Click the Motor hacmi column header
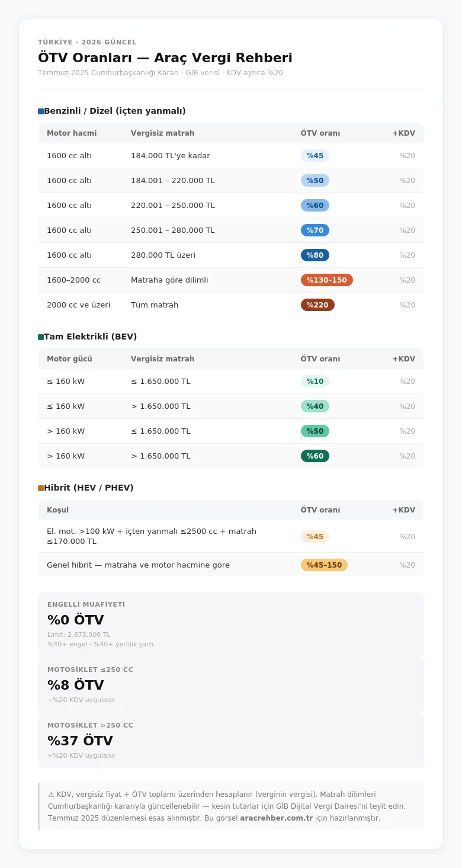 click(x=72, y=133)
